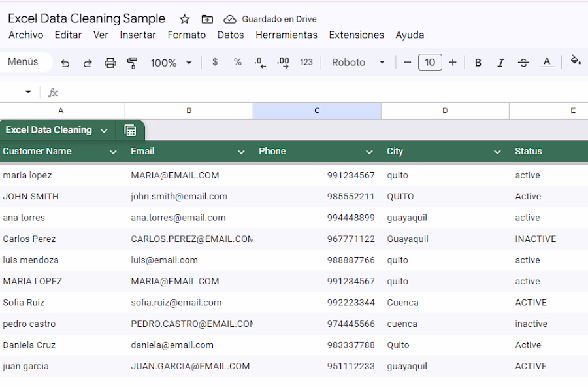Open the Roboto font dropdown
Image resolution: width=588 pixels, height=387 pixels.
point(358,62)
